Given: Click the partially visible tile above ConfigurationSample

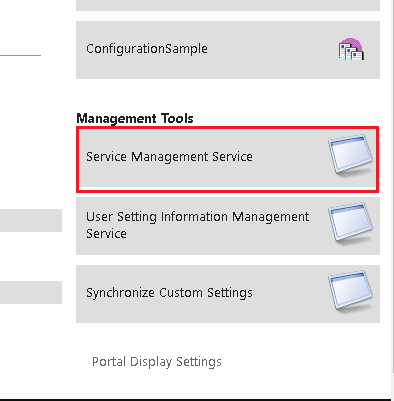Looking at the screenshot, I should point(228,5).
